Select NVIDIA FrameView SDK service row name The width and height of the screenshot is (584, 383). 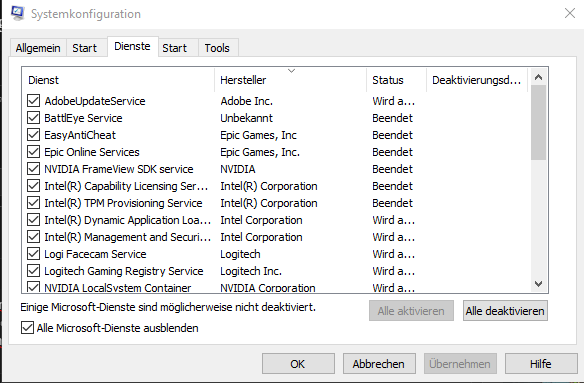pyautogui.click(x=119, y=169)
